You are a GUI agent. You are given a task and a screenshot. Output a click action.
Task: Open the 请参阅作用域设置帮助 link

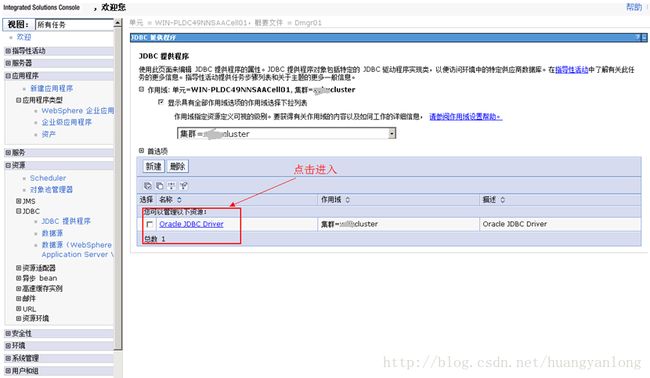point(465,117)
